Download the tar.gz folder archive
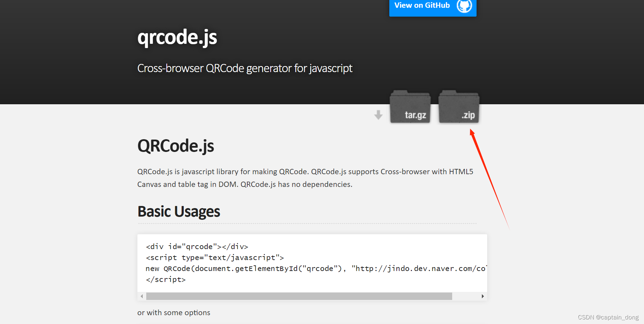The height and width of the screenshot is (324, 644). tap(410, 107)
